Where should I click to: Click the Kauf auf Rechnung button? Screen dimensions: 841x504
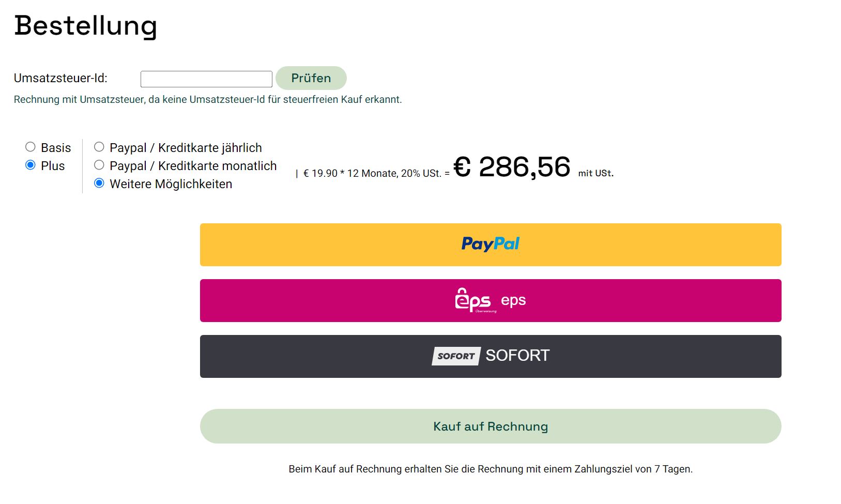point(491,426)
